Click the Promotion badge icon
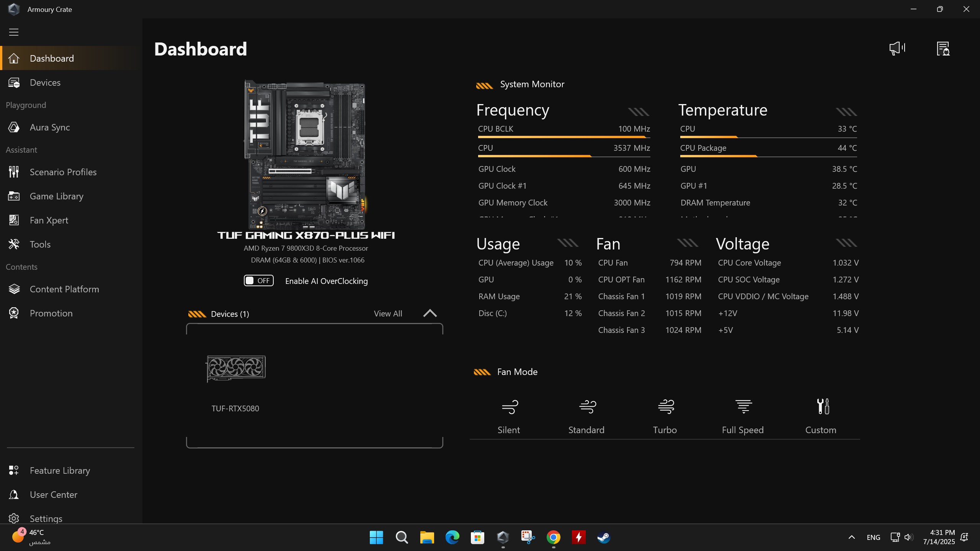The width and height of the screenshot is (980, 551). (x=14, y=313)
